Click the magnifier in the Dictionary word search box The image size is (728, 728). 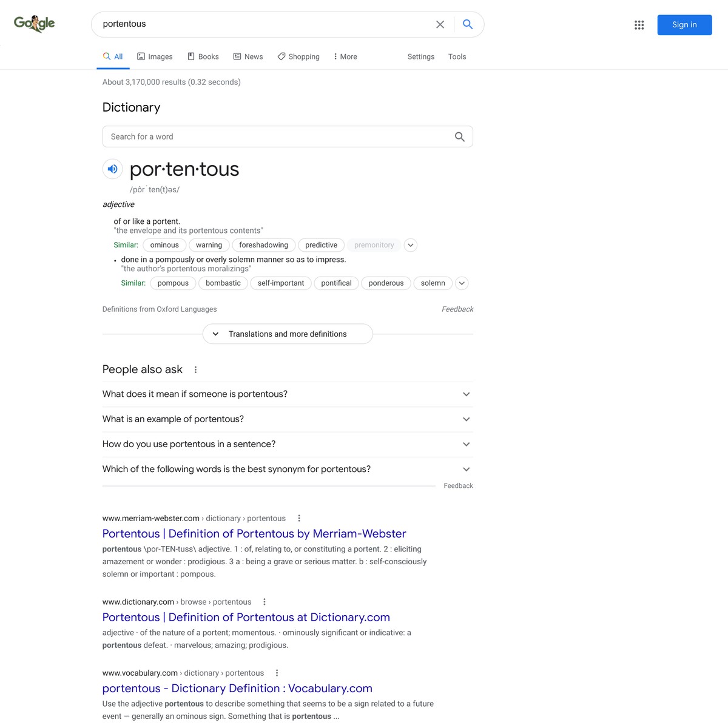459,136
